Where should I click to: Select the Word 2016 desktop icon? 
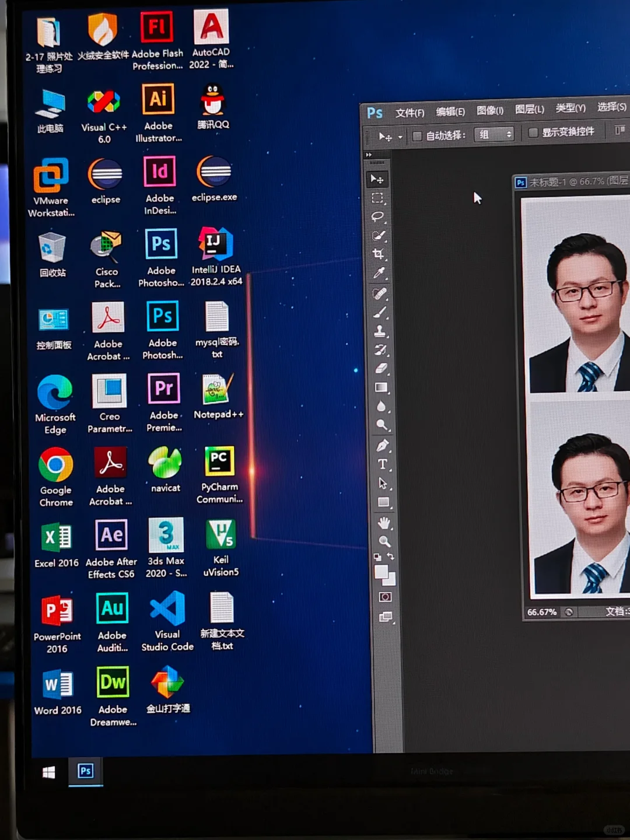coord(58,692)
